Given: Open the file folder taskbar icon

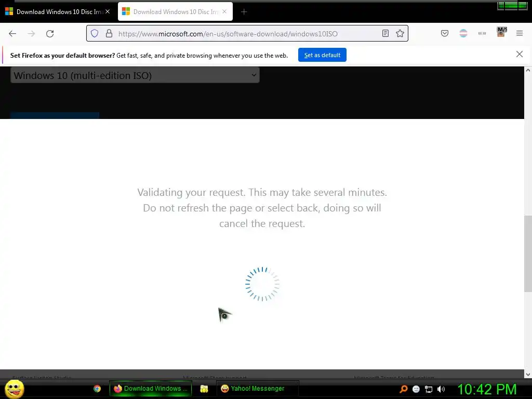Looking at the screenshot, I should [x=204, y=389].
